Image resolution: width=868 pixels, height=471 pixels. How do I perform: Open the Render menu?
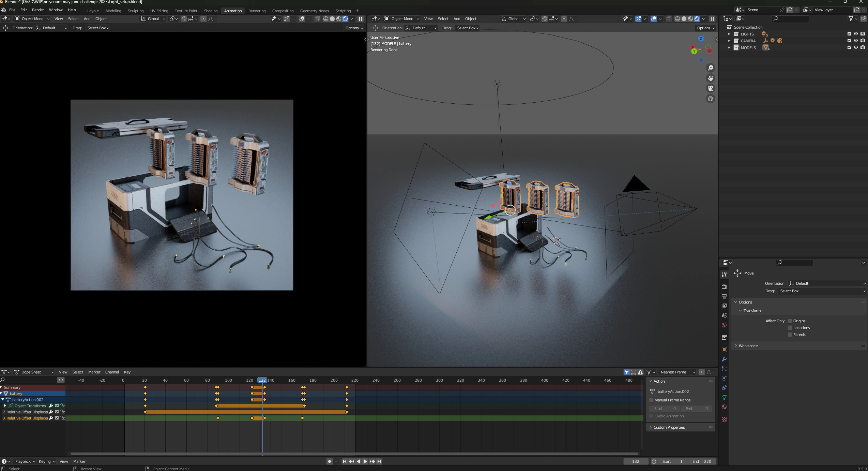coord(38,10)
